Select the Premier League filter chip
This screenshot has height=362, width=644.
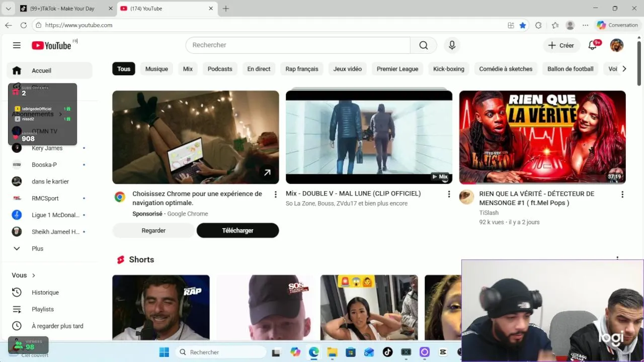[x=397, y=69]
